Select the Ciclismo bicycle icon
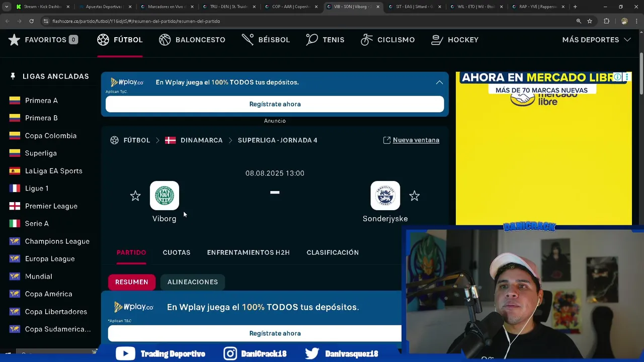The image size is (644, 362). (x=367, y=40)
